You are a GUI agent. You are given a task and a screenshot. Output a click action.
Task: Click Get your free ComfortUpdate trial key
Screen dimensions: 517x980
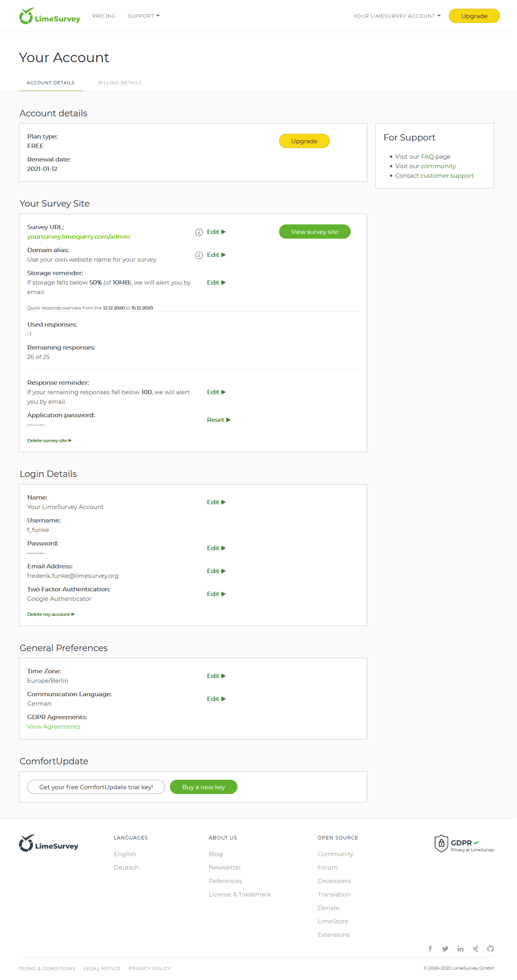(96, 787)
